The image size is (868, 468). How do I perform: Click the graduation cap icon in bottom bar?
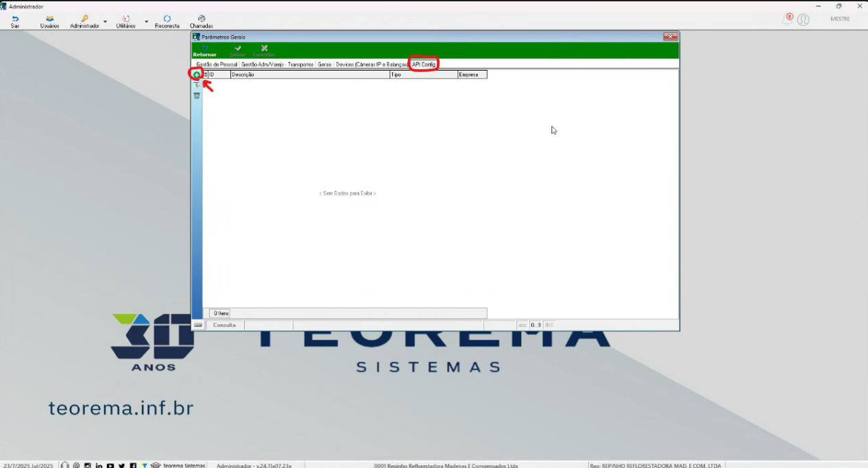pyautogui.click(x=156, y=465)
